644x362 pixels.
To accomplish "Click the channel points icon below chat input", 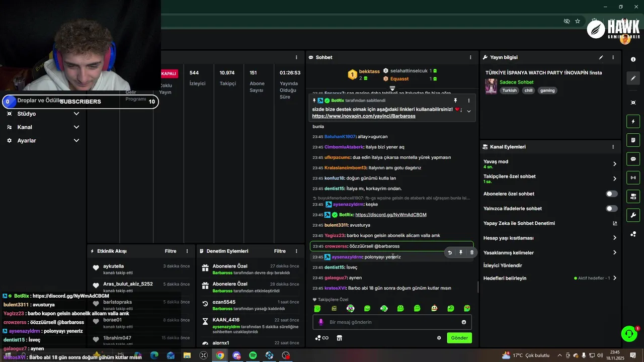I will pos(321,338).
